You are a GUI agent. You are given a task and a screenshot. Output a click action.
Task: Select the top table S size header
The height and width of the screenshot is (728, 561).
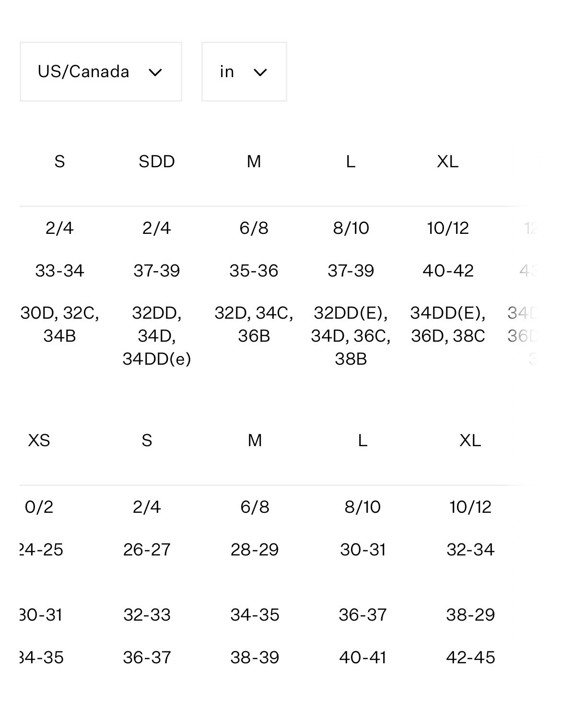(x=59, y=162)
